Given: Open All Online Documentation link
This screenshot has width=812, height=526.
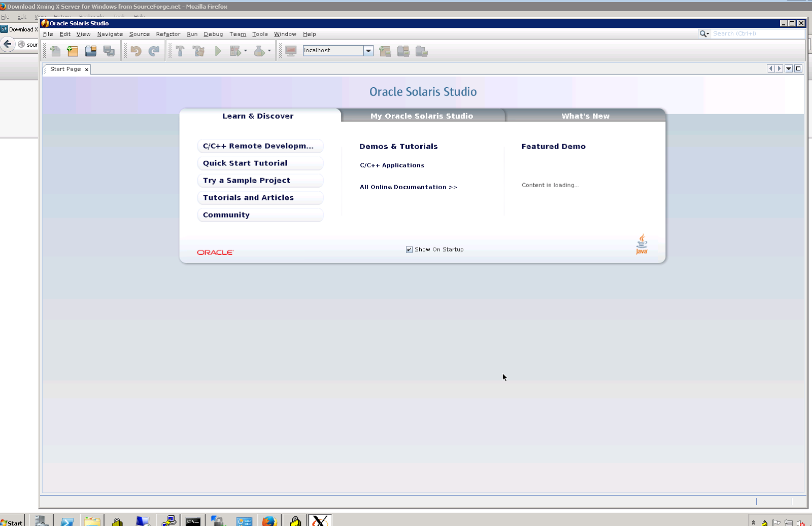Looking at the screenshot, I should (409, 187).
